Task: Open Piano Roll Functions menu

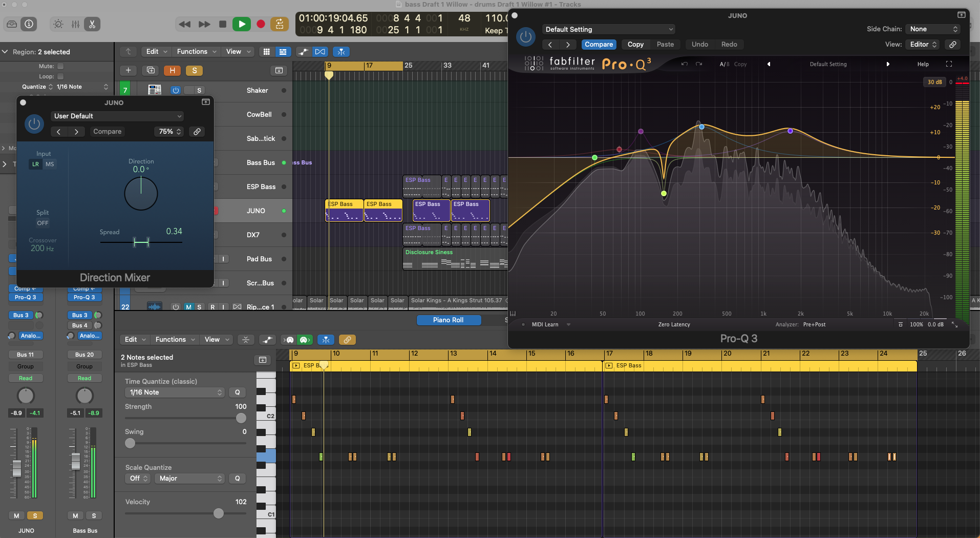Action: click(x=175, y=340)
